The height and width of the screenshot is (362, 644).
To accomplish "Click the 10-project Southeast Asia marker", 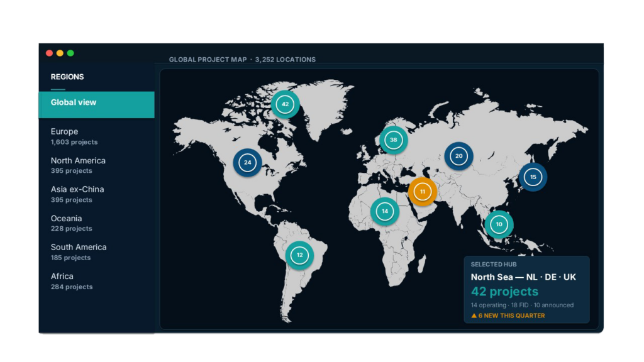I will click(499, 223).
